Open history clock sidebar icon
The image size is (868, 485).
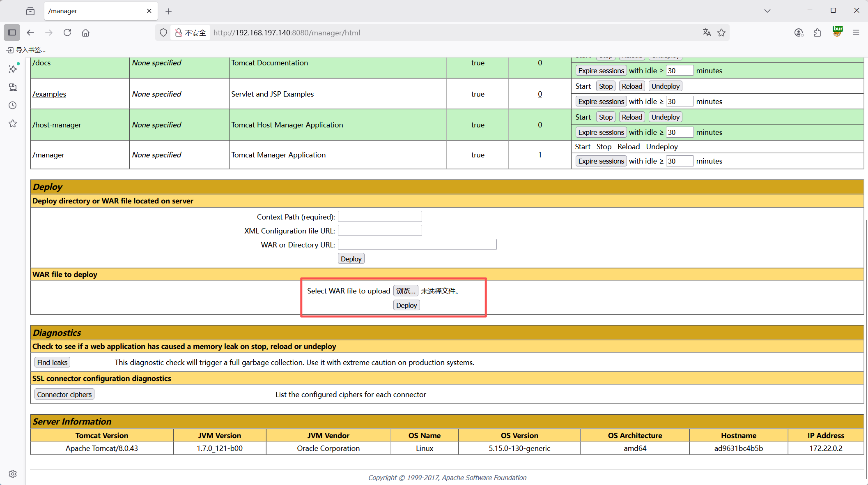click(13, 105)
